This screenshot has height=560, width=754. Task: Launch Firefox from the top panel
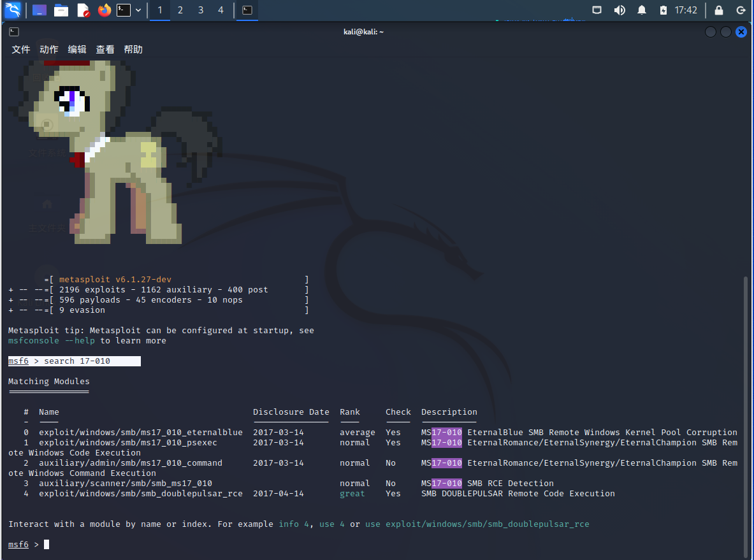[104, 10]
